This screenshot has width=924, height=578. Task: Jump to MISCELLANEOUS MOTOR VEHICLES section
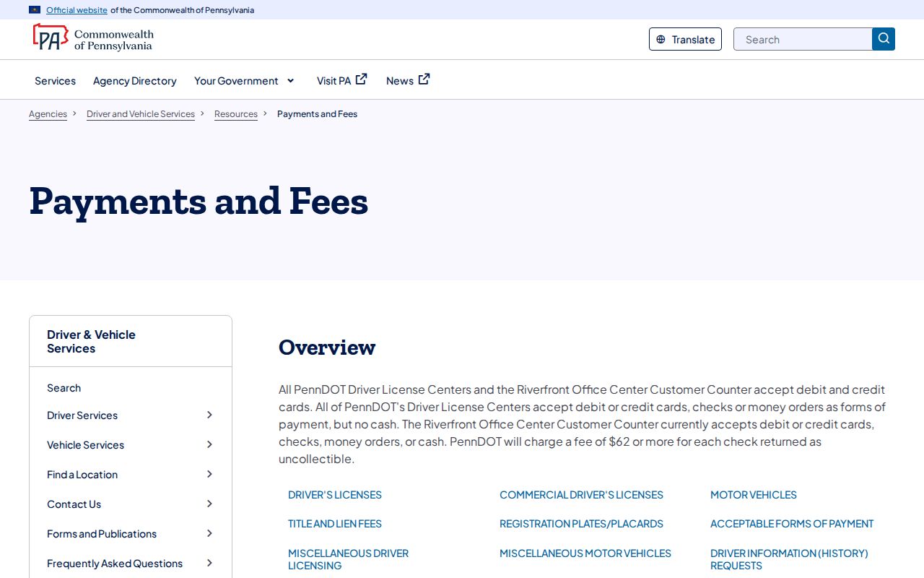click(x=585, y=553)
